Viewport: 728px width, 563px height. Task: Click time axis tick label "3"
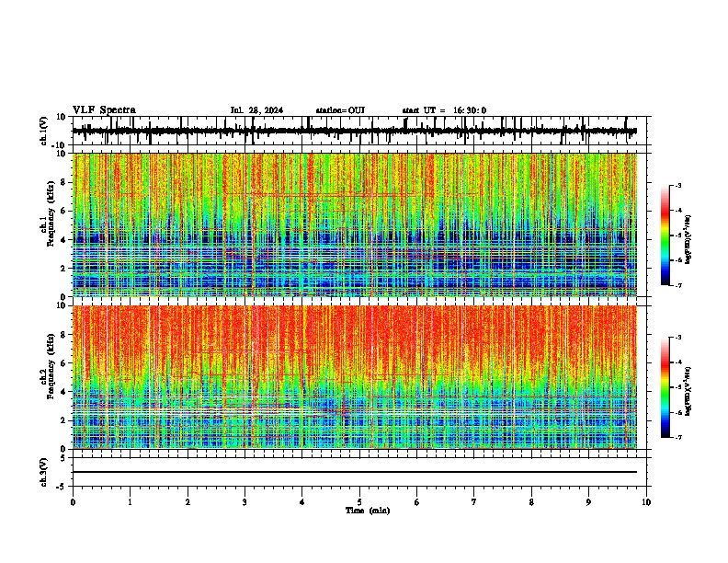pyautogui.click(x=245, y=502)
